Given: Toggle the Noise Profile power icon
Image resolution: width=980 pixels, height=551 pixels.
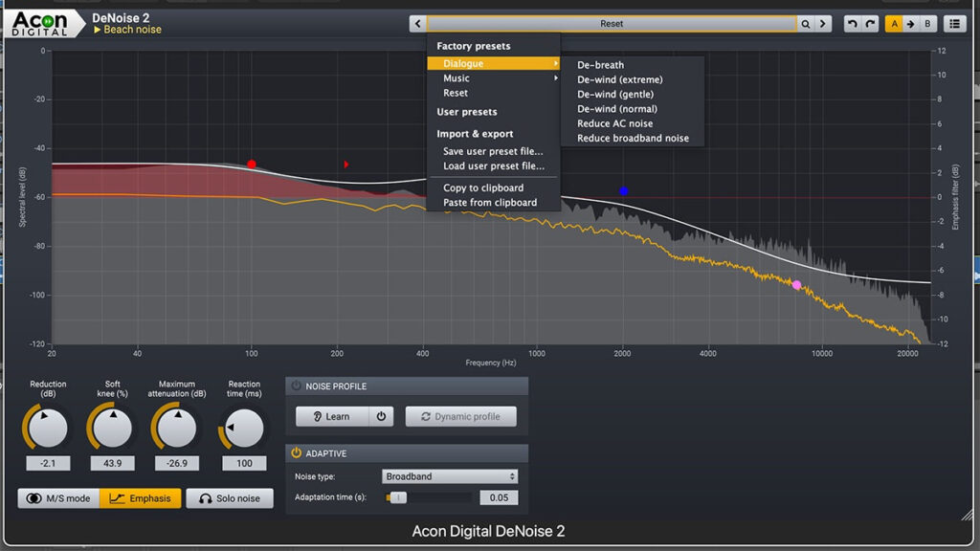Looking at the screenshot, I should pos(296,386).
